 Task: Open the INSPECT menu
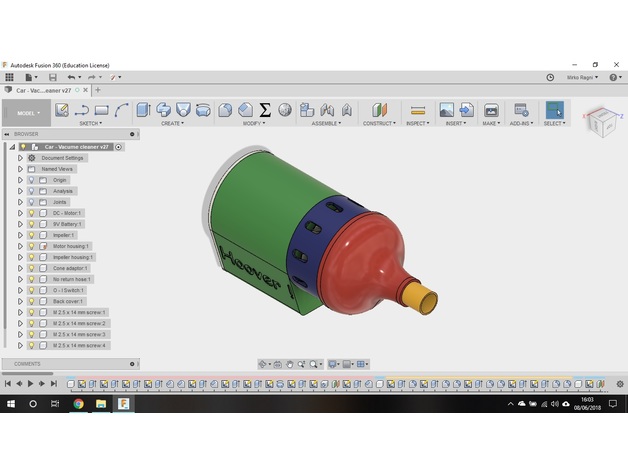click(x=418, y=123)
